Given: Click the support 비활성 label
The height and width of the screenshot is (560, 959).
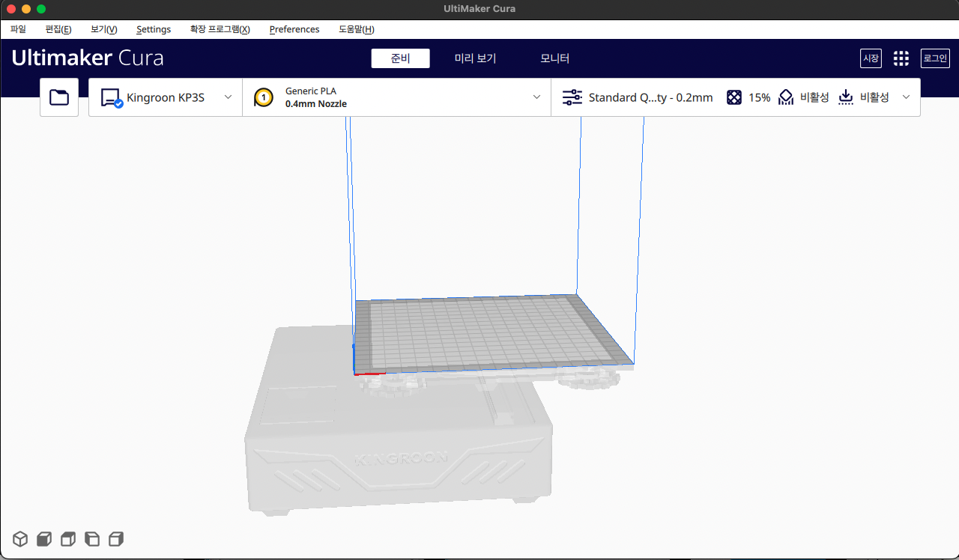Looking at the screenshot, I should point(814,97).
